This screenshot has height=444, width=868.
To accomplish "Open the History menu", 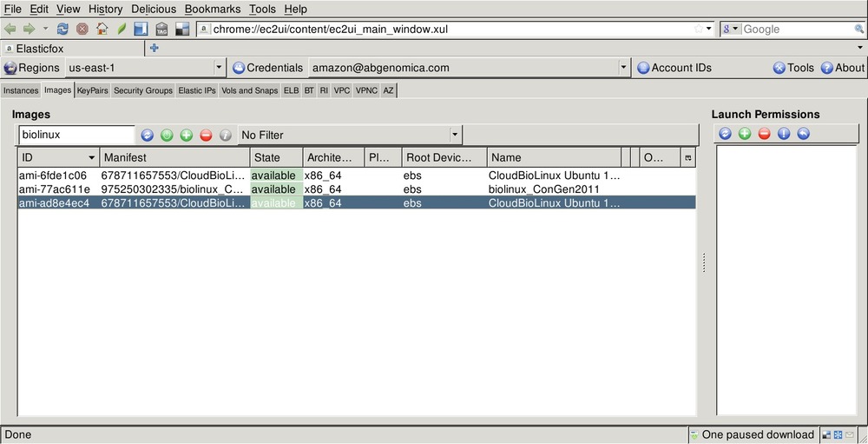I will (105, 9).
